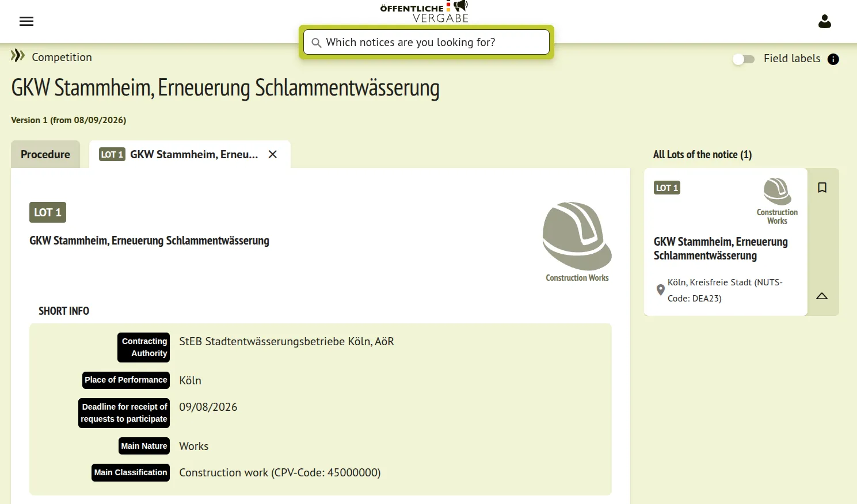Open the user account profile icon

(825, 22)
